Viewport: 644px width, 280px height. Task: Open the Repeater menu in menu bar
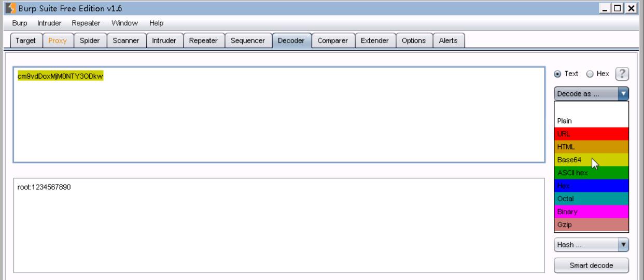point(87,23)
